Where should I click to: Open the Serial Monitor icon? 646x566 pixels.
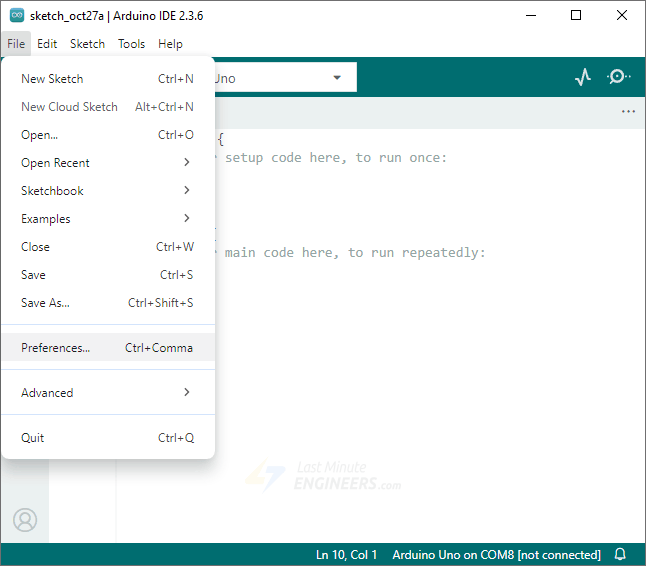pyautogui.click(x=618, y=77)
